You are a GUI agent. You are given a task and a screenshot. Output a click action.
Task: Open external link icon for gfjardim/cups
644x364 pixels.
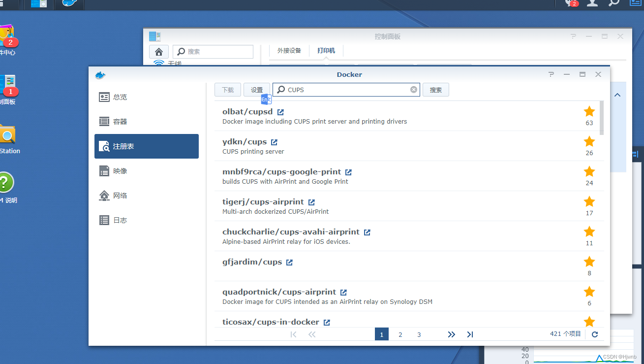[290, 263]
